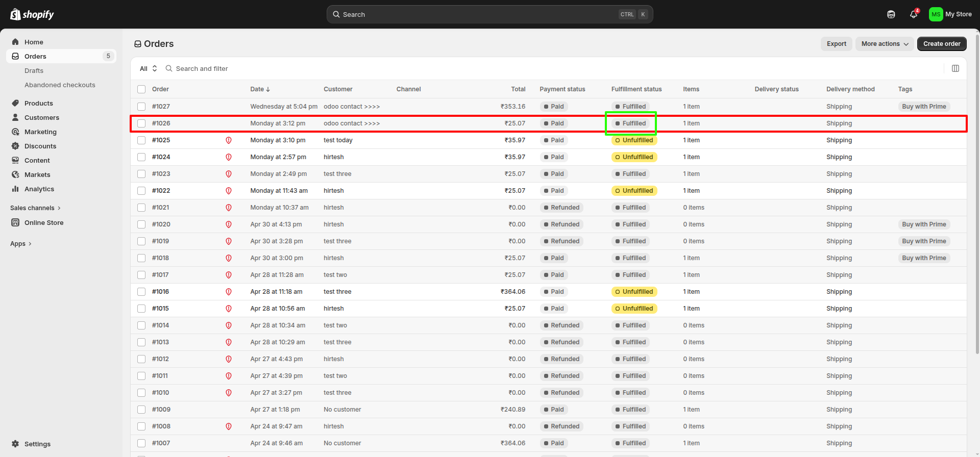This screenshot has height=457, width=980.
Task: Open the edit columns icon
Action: (x=955, y=68)
